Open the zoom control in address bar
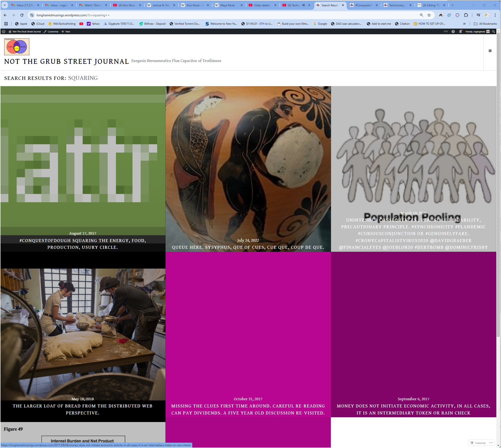Screen dimensions: 501x448 click(x=422, y=15)
